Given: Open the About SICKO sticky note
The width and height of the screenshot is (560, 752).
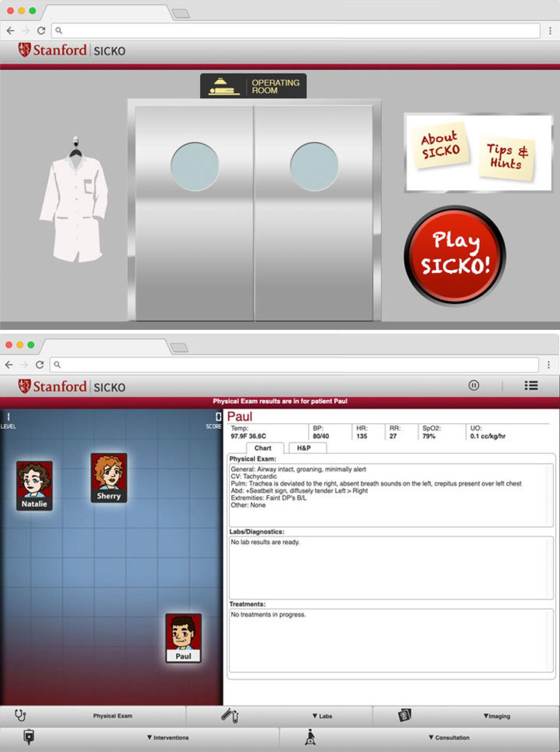Looking at the screenshot, I should 441,145.
